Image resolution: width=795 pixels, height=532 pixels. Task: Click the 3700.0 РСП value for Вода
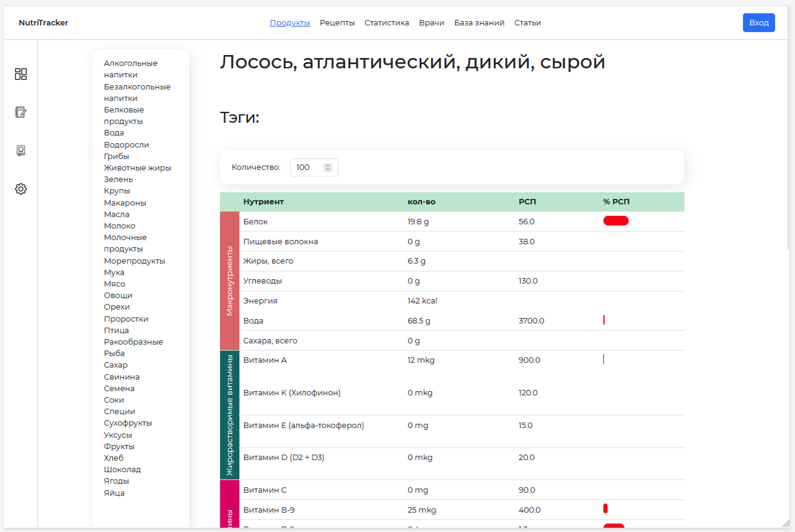(531, 321)
